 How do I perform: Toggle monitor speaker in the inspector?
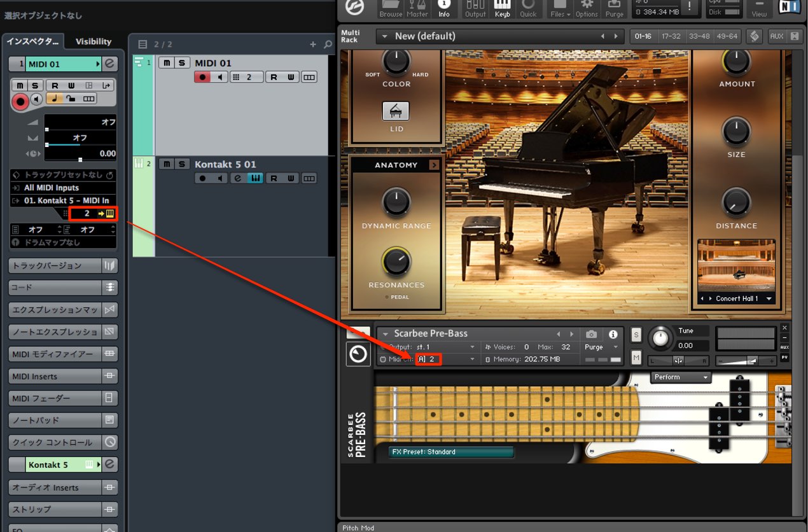click(x=36, y=99)
